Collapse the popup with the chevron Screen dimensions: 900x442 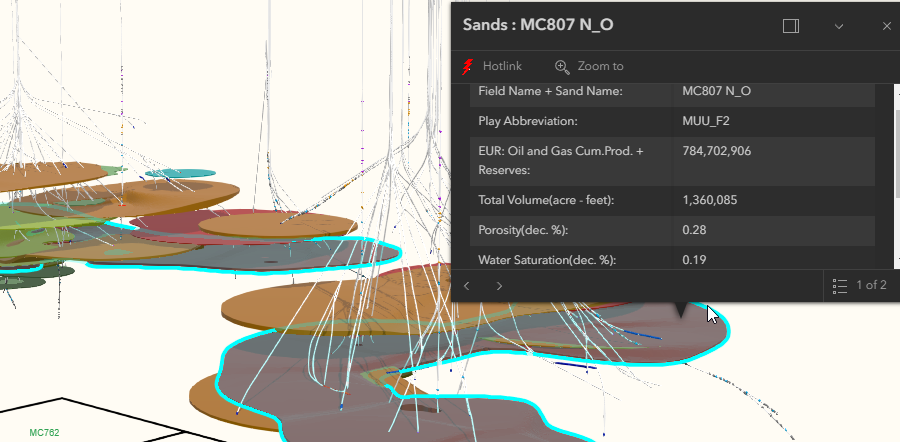pos(839,26)
